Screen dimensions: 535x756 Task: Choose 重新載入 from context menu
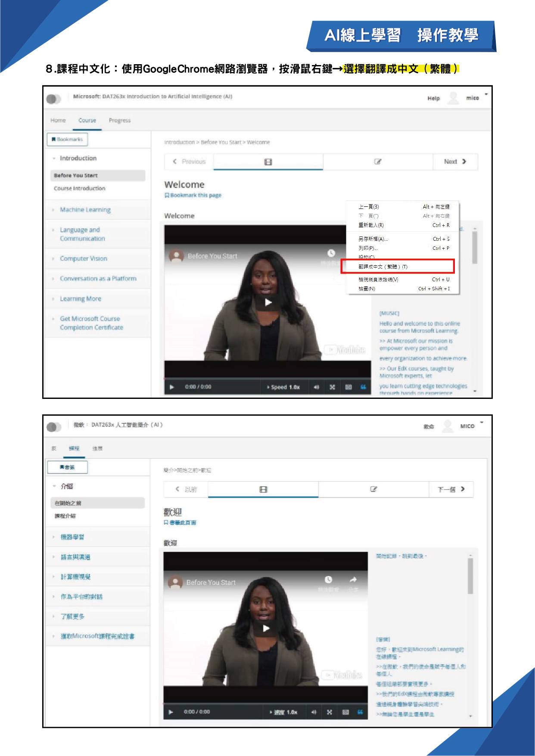pos(404,225)
